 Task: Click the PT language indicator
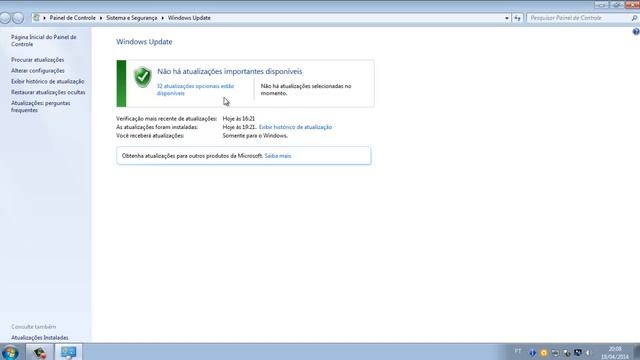tap(518, 351)
